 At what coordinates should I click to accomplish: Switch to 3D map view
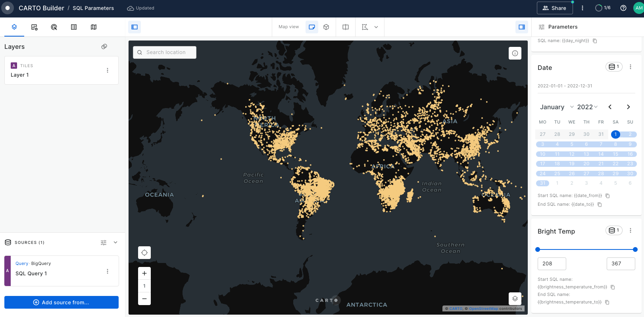click(x=326, y=27)
